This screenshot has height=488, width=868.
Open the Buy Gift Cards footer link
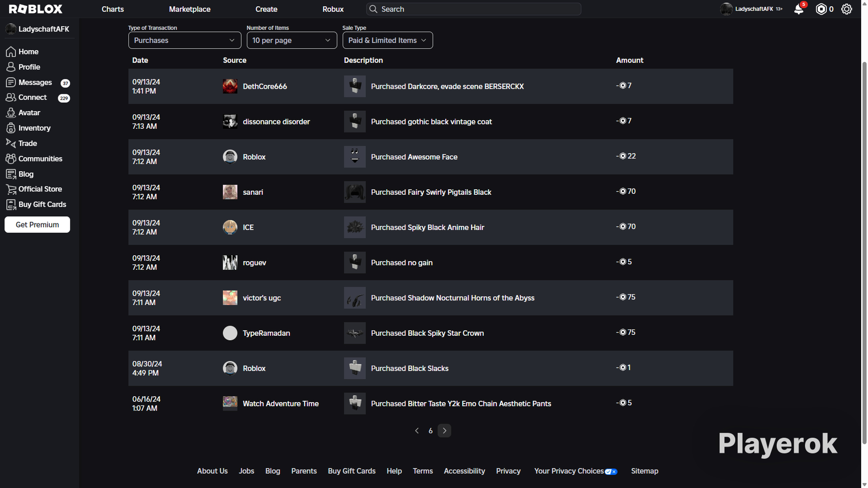click(351, 471)
